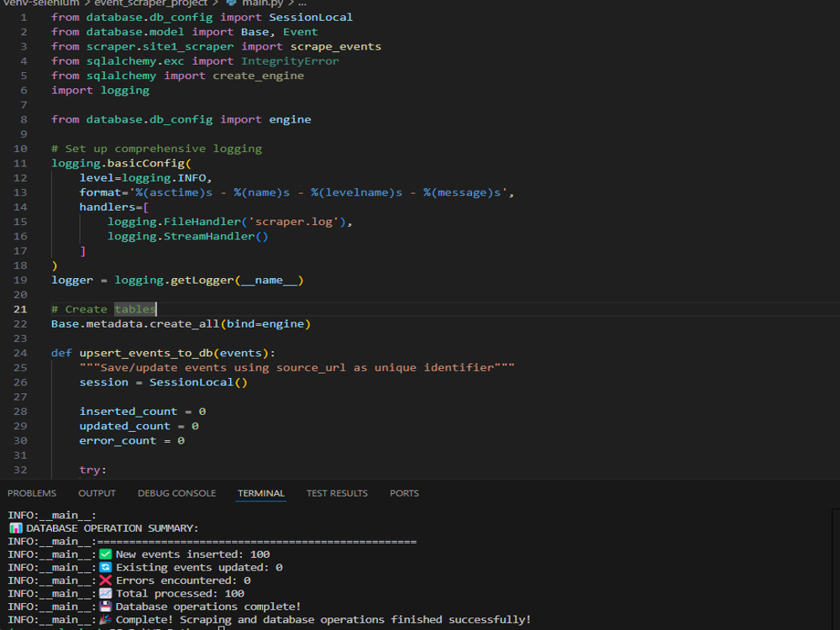The height and width of the screenshot is (630, 840).
Task: Click 'handlers=[' on line 14
Action: [x=114, y=207]
